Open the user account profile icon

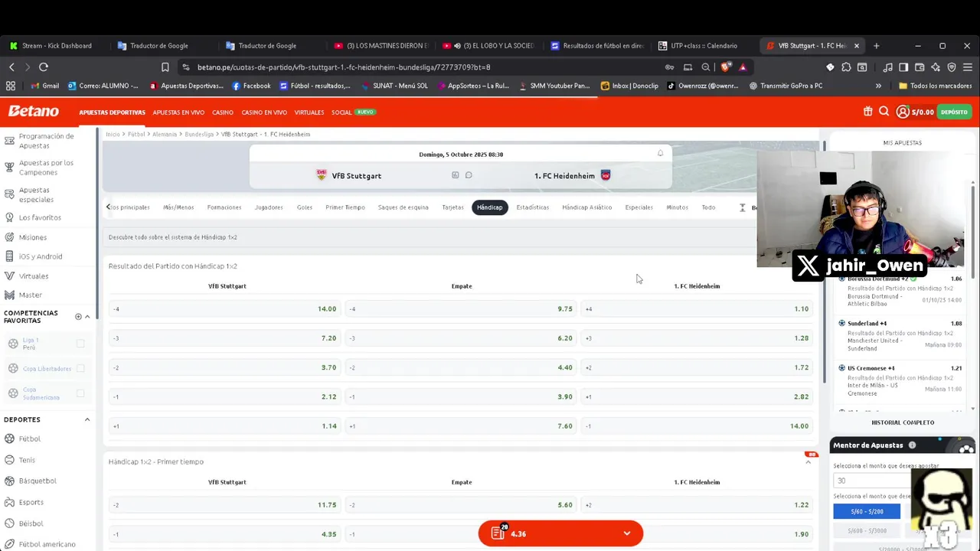coord(903,112)
